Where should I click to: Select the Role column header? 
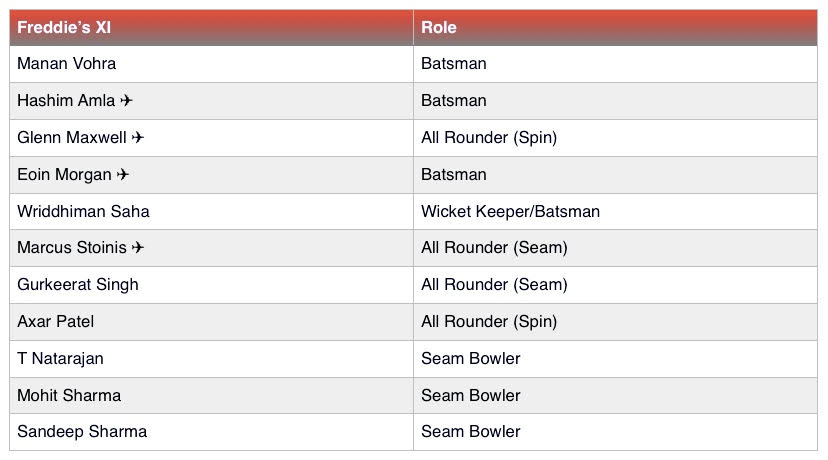(615, 27)
